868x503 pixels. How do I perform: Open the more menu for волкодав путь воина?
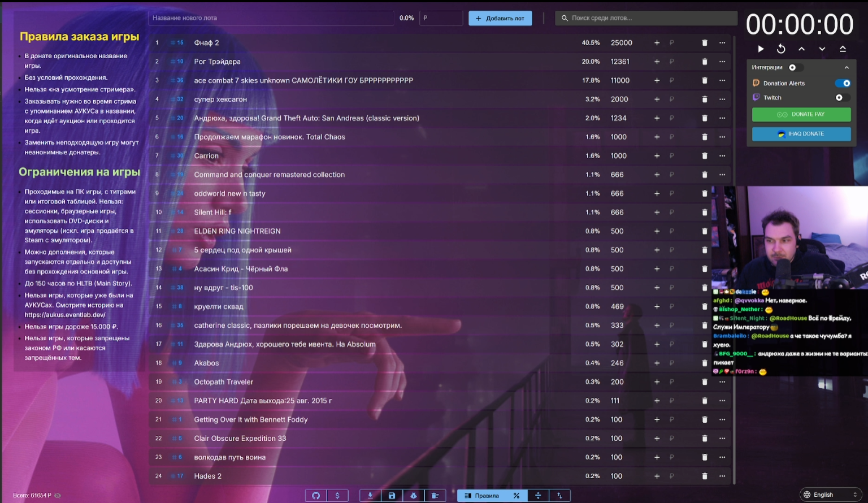point(722,457)
